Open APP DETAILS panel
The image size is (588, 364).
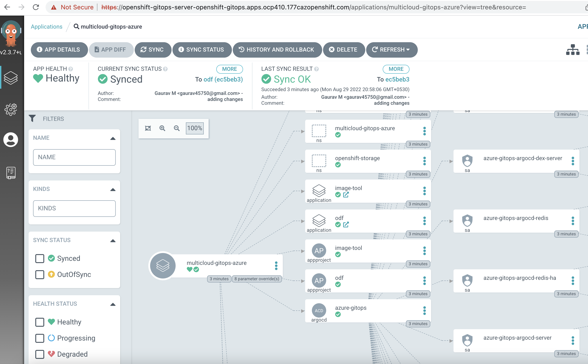click(59, 50)
